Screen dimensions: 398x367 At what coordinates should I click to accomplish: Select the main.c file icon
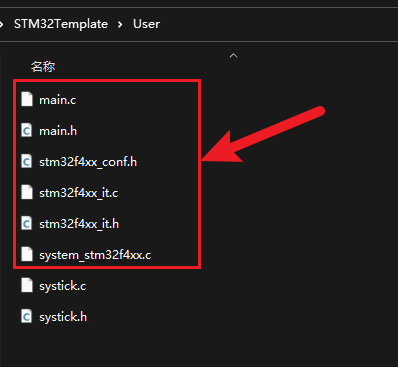point(27,99)
